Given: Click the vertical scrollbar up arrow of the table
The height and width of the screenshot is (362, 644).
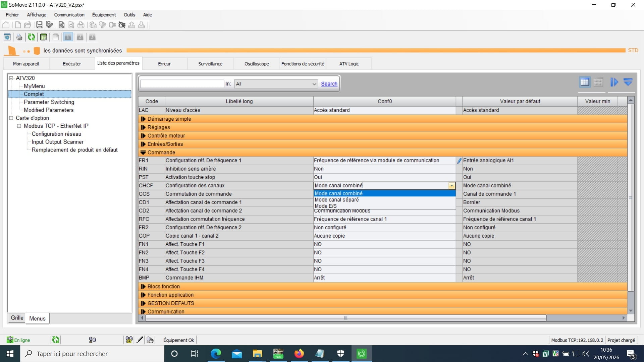Looking at the screenshot, I should point(631,100).
